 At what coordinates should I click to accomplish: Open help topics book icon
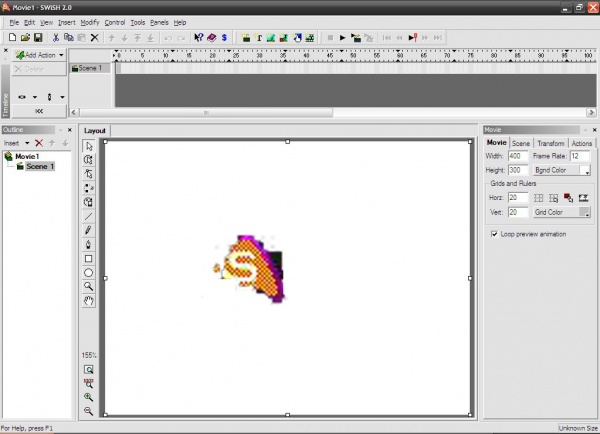212,38
